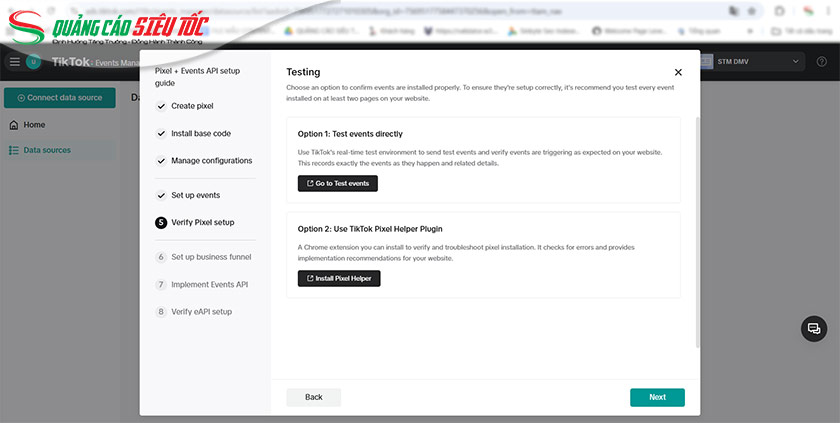Close the Testing dialog with the X
Viewport: 840px width, 423px height.
point(678,72)
